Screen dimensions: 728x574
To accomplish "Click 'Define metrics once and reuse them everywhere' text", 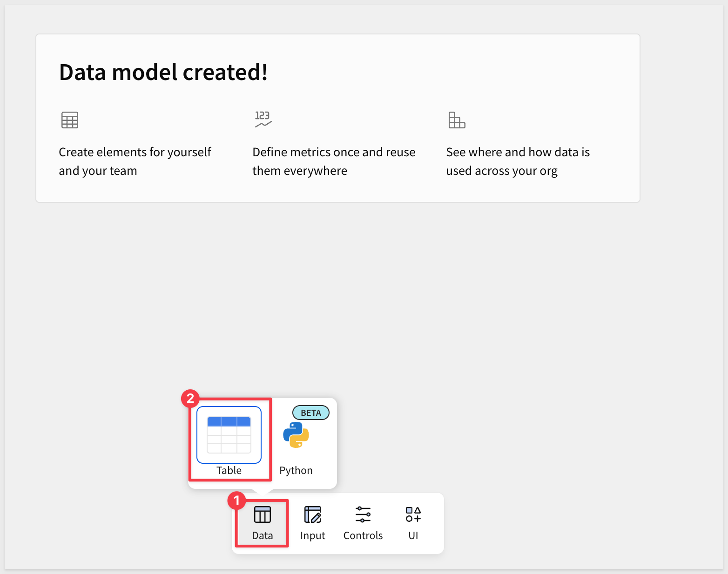I will click(333, 161).
